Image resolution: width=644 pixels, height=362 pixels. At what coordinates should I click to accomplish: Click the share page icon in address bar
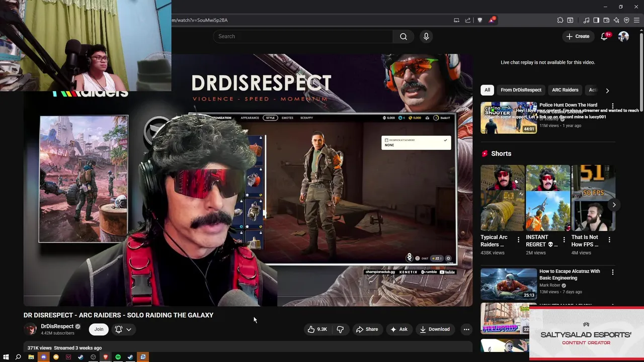[468, 20]
